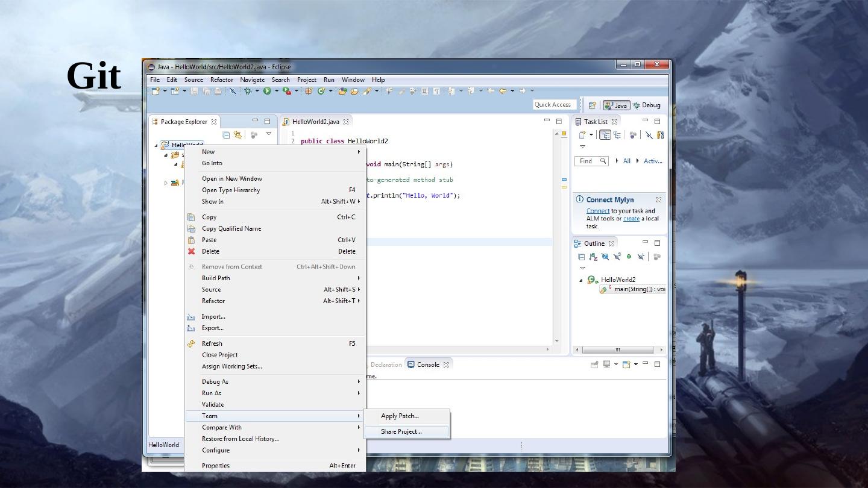Toggle the Categorized view button in Task List
The height and width of the screenshot is (488, 868).
(x=605, y=135)
